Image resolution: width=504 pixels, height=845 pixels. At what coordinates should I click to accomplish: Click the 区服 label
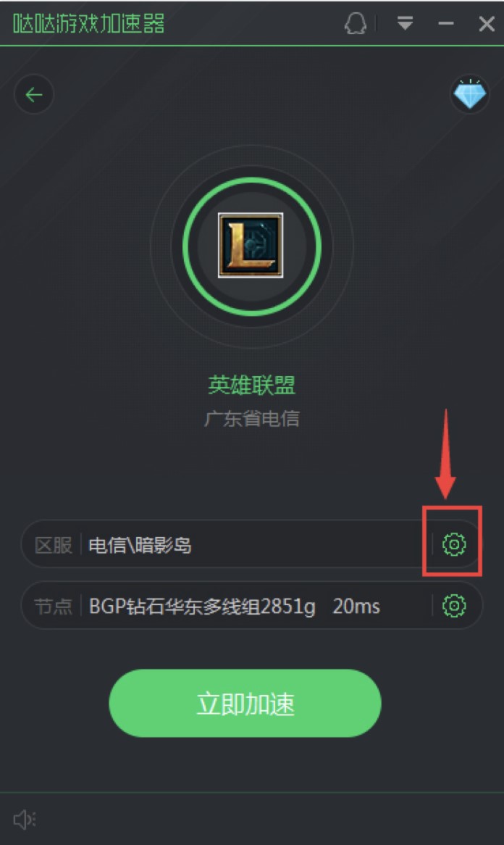point(54,545)
